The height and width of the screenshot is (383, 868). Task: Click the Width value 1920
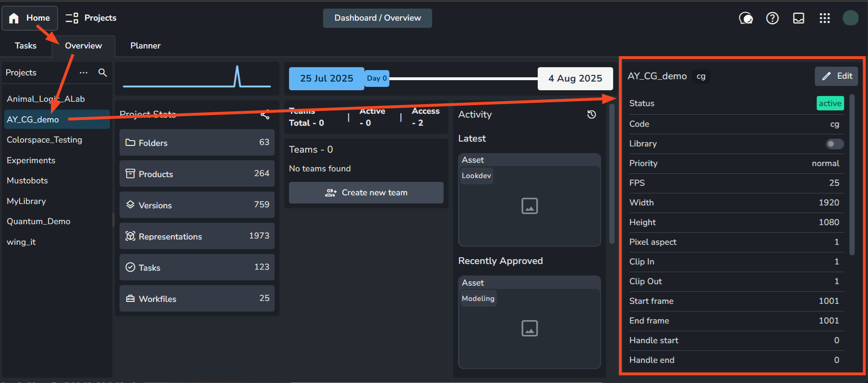coord(829,203)
